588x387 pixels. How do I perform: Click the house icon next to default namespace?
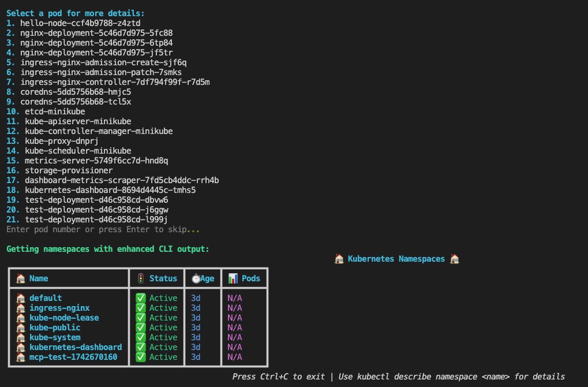tap(20, 298)
